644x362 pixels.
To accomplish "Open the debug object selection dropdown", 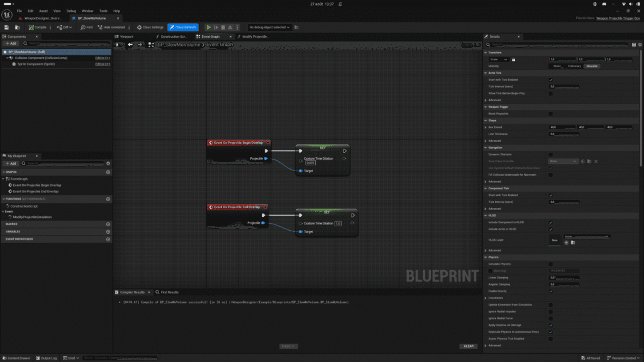I will 269,28.
